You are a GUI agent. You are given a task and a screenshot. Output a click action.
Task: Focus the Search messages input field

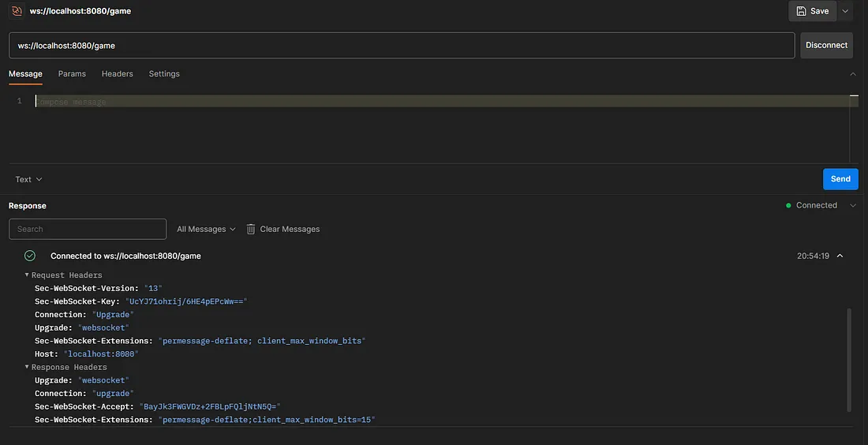pos(88,229)
